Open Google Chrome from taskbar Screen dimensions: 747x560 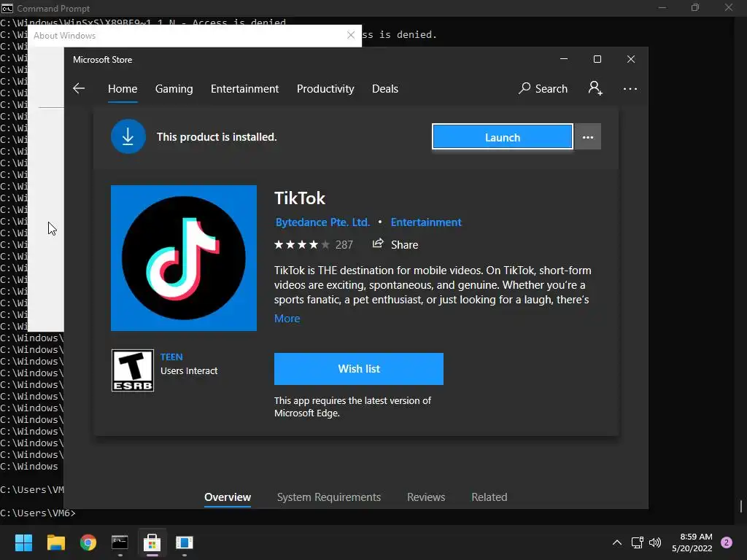pos(88,542)
